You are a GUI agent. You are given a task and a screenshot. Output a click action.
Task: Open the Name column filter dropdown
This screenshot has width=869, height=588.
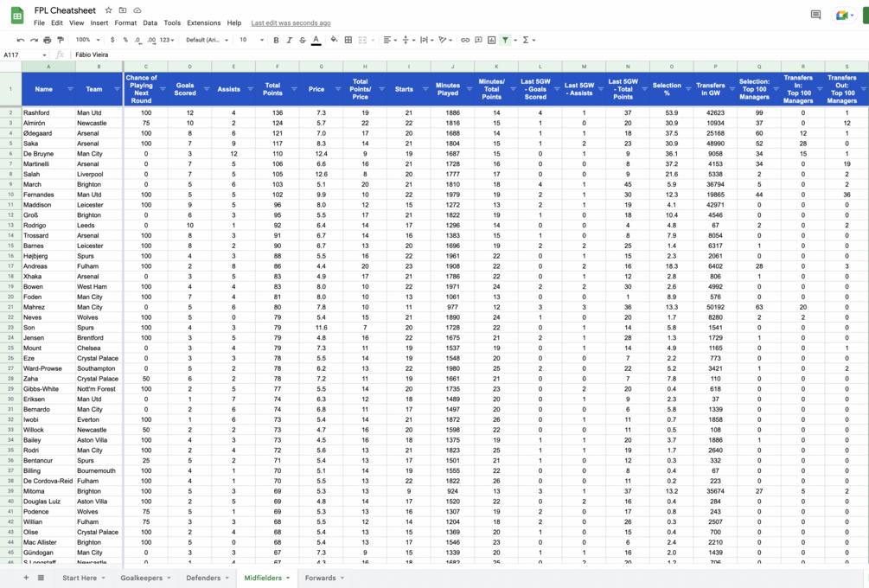[70, 89]
